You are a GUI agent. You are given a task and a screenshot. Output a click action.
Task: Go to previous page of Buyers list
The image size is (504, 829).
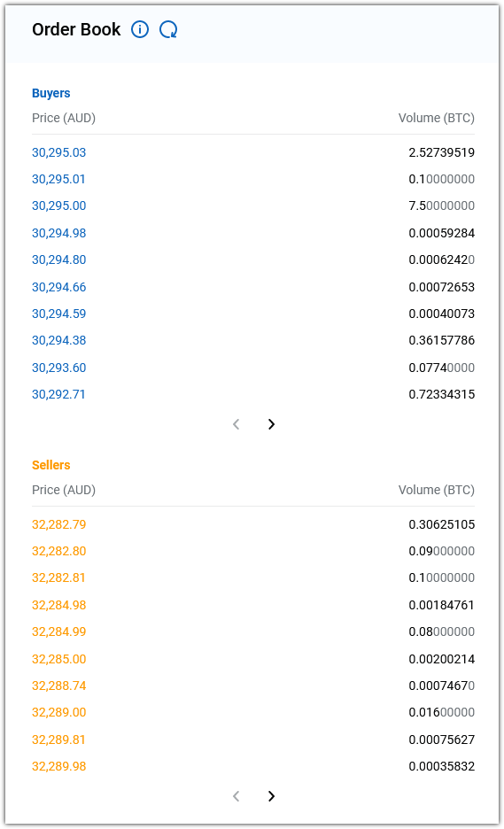point(236,424)
